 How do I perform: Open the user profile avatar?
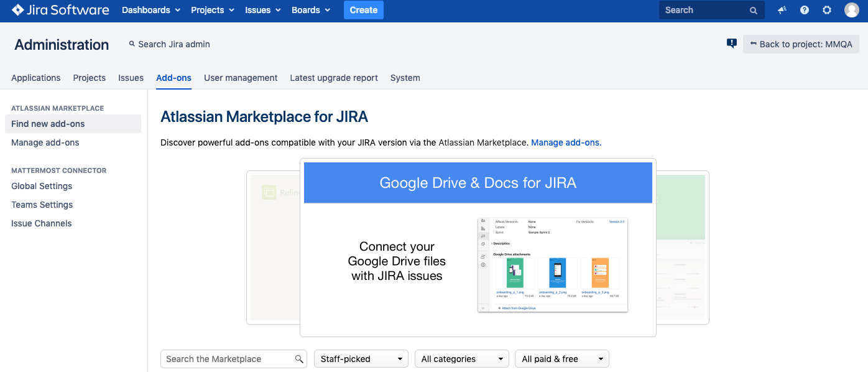pyautogui.click(x=851, y=10)
